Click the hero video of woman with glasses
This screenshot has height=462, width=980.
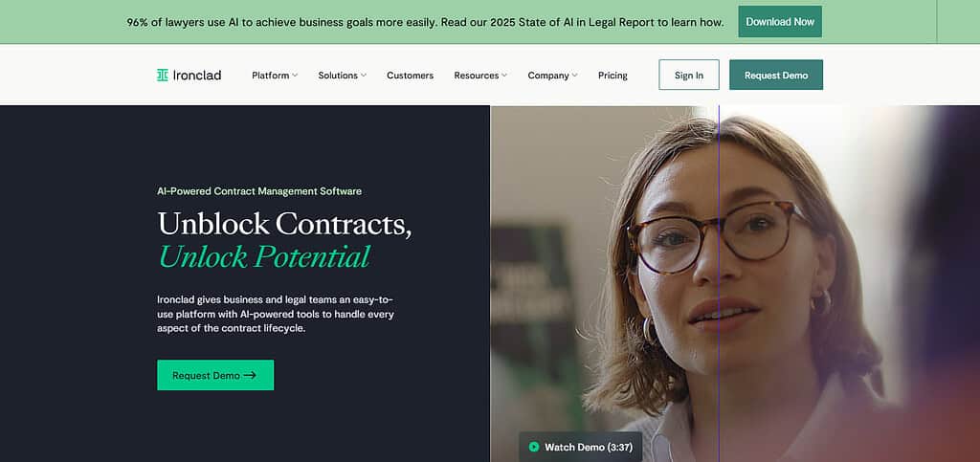[x=735, y=283]
